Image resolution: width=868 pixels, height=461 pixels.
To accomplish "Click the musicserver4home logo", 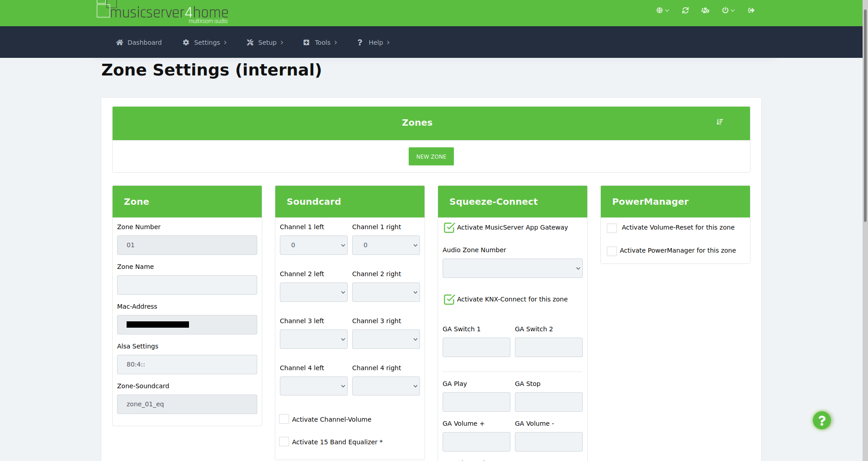I will (x=163, y=12).
